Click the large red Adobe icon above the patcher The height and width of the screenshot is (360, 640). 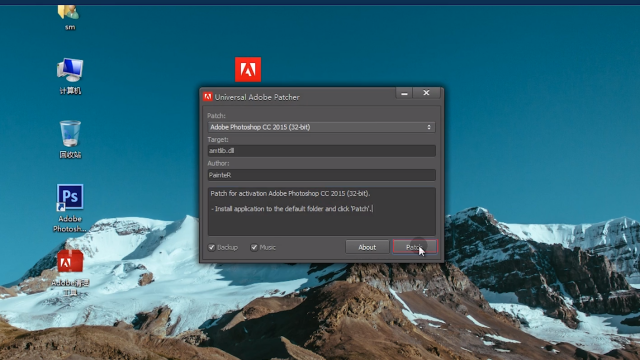click(x=248, y=69)
